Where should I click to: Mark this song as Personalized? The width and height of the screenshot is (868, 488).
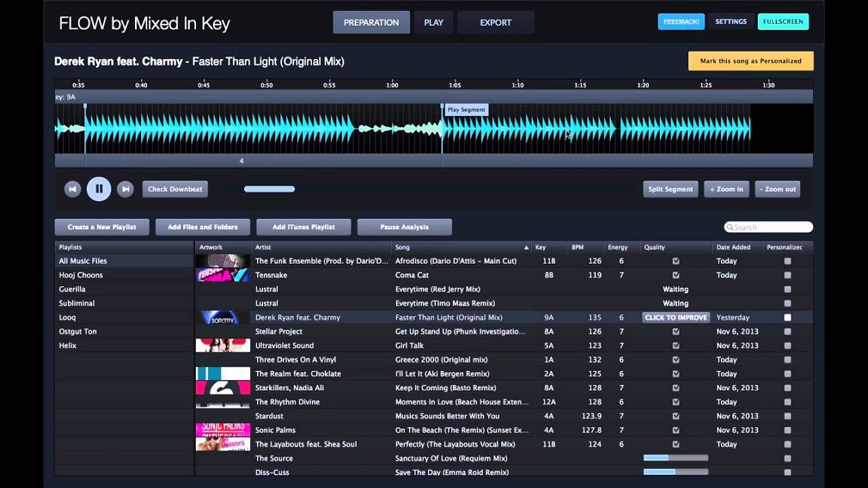tap(751, 61)
